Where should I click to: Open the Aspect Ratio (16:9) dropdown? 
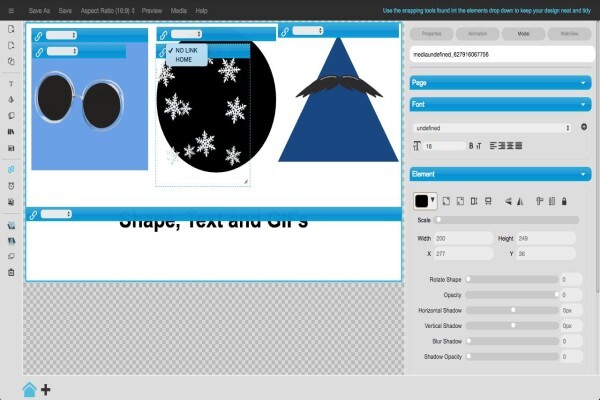tap(108, 11)
